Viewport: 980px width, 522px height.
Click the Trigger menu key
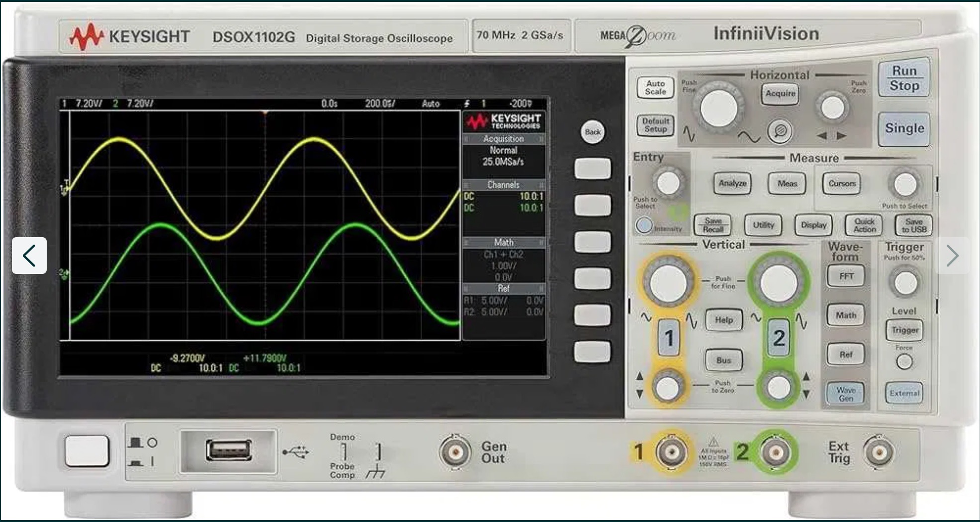(x=905, y=330)
